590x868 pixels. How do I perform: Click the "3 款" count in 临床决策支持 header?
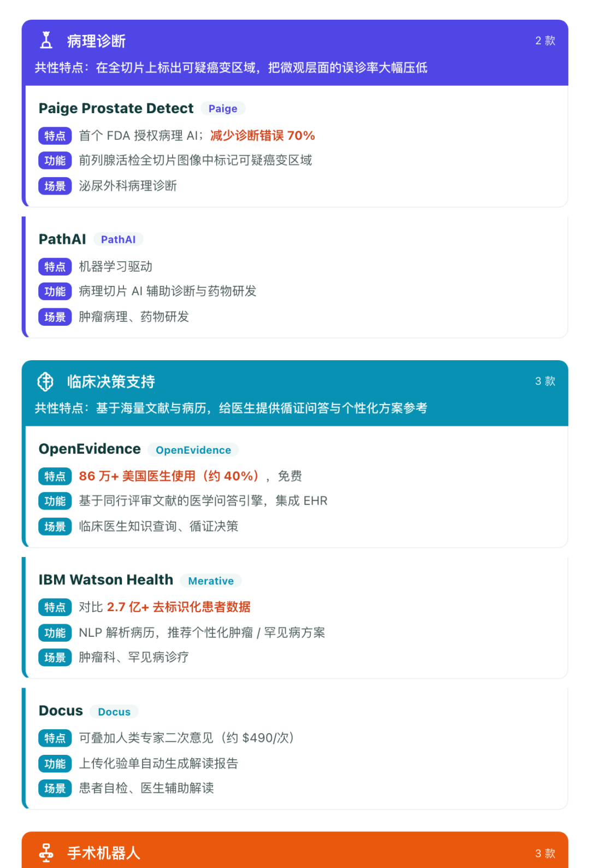[545, 382]
